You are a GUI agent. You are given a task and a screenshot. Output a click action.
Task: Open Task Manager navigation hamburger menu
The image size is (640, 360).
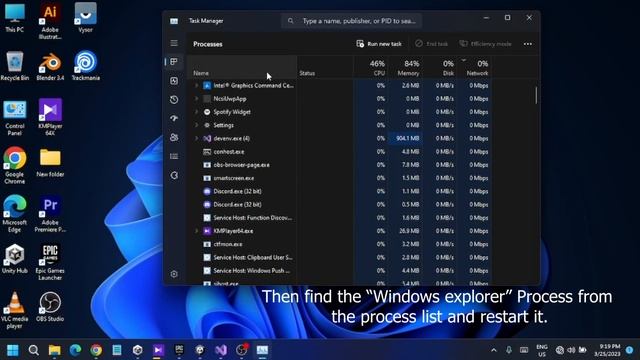[174, 43]
